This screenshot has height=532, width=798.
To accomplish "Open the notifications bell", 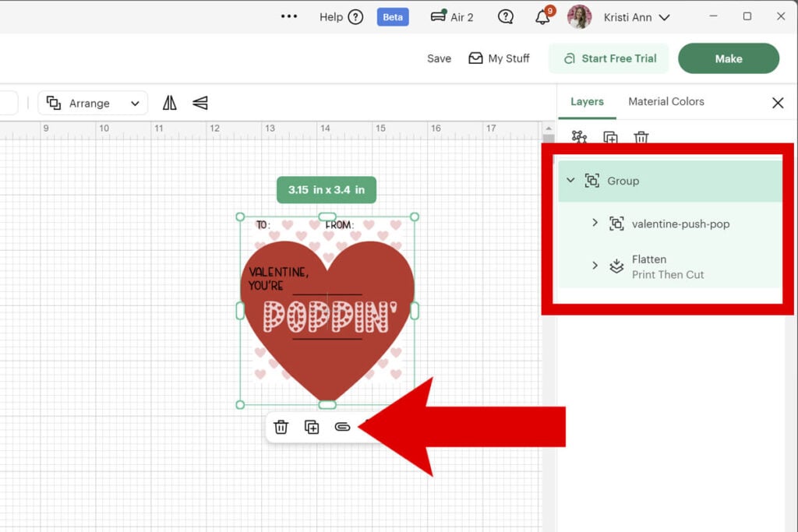I will pos(543,17).
